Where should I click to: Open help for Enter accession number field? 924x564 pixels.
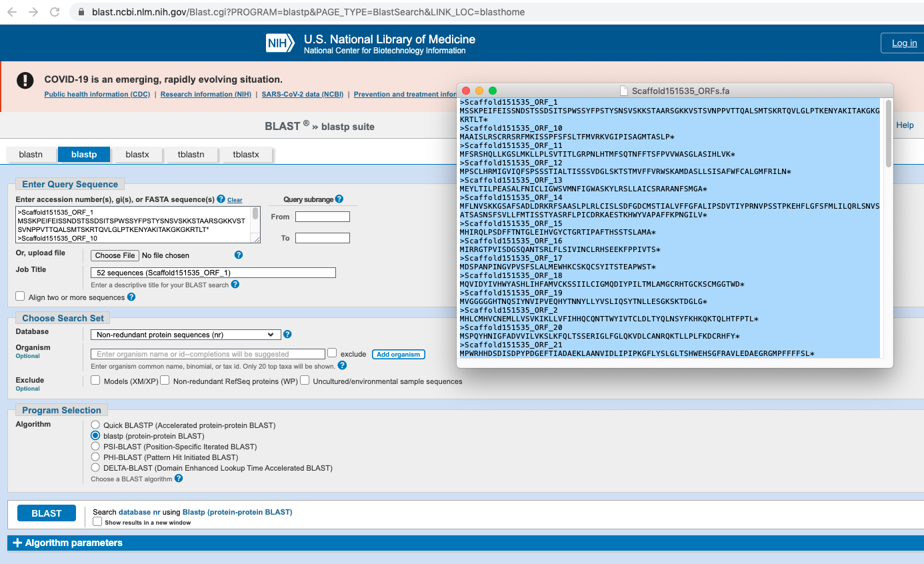221,199
